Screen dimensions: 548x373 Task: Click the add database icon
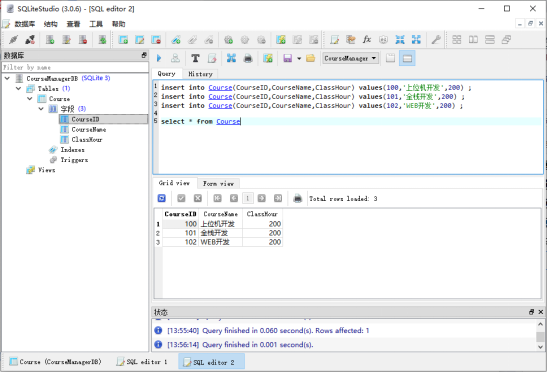50,40
